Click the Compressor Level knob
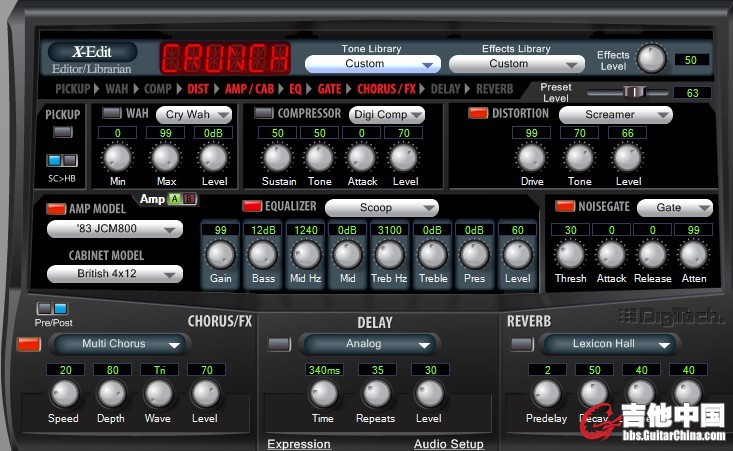The image size is (733, 451). pyautogui.click(x=403, y=157)
